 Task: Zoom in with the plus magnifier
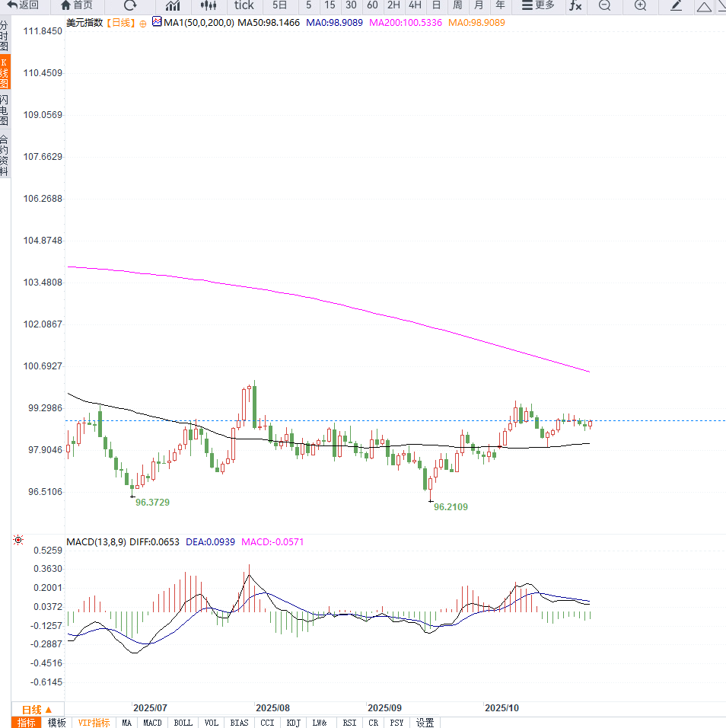click(x=640, y=5)
